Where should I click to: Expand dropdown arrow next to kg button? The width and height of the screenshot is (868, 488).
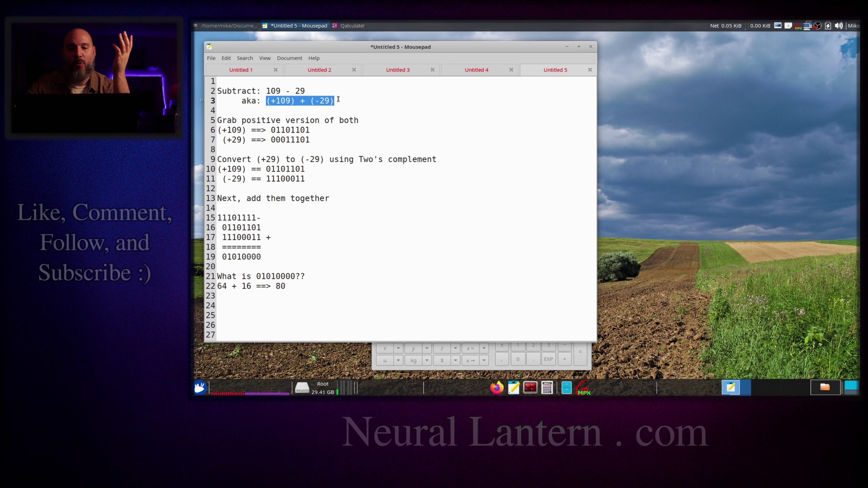click(427, 360)
